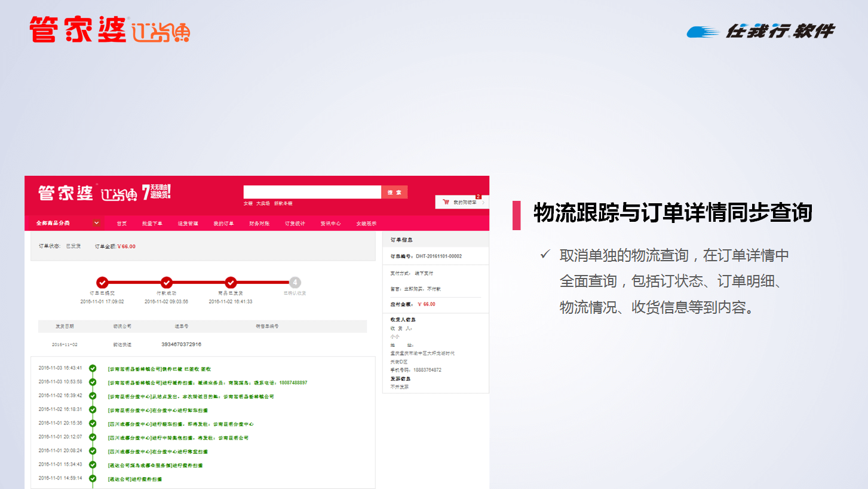Image resolution: width=868 pixels, height=489 pixels.
Task: Click the green check at 2016-11-01 14:59:14
Action: [x=93, y=478]
